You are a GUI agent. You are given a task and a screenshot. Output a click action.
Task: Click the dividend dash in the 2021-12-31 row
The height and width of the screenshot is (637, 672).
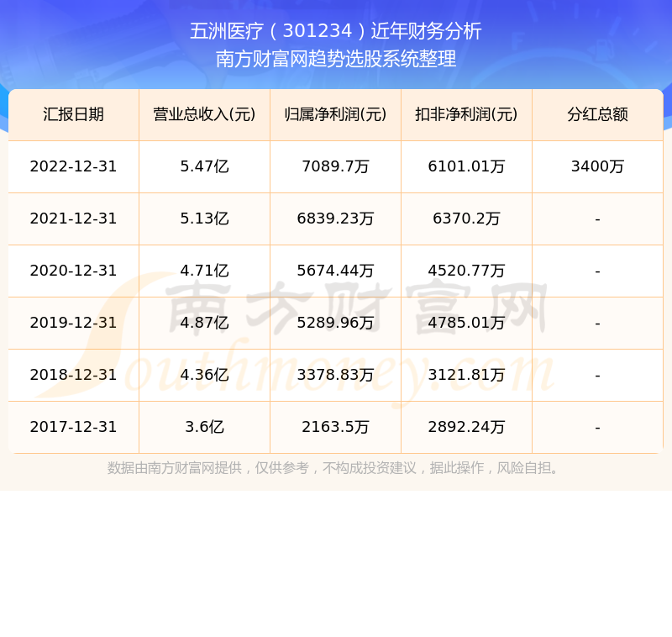pyautogui.click(x=597, y=219)
